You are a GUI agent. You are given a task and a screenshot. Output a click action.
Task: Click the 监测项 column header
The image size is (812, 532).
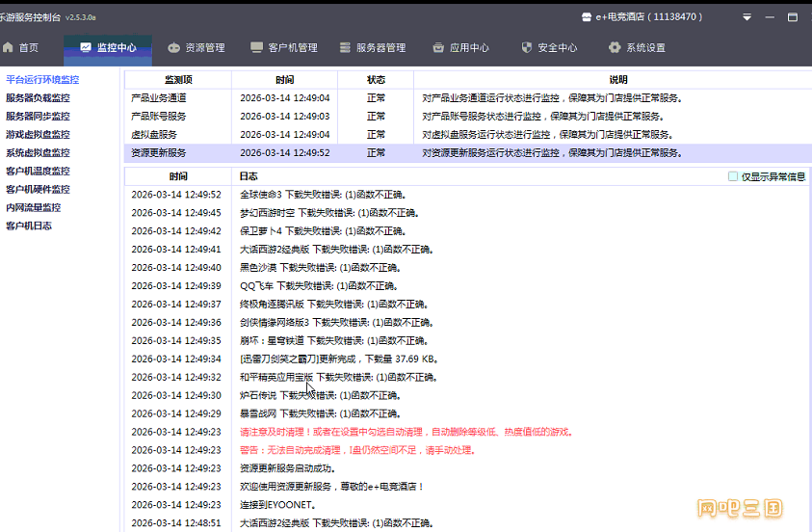[178, 80]
